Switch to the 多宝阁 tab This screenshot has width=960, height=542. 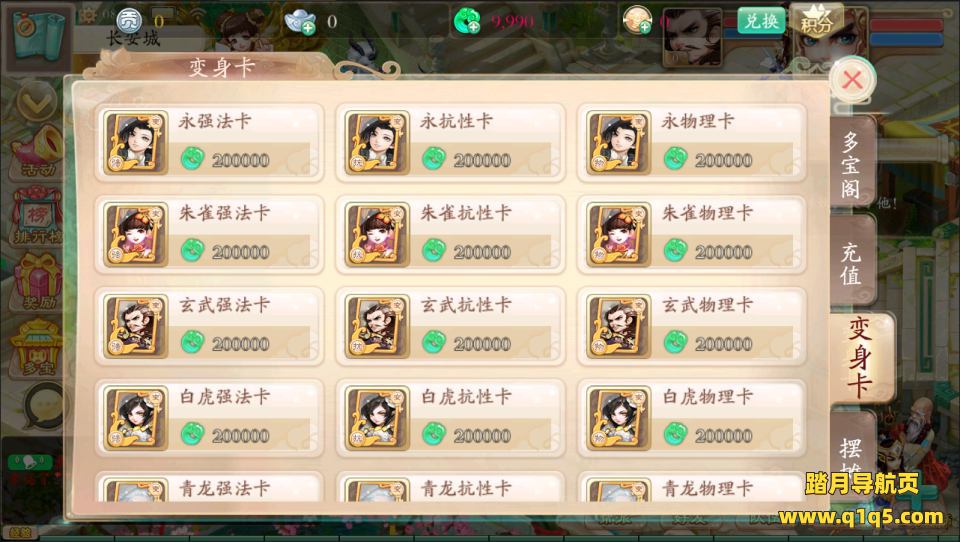point(851,164)
